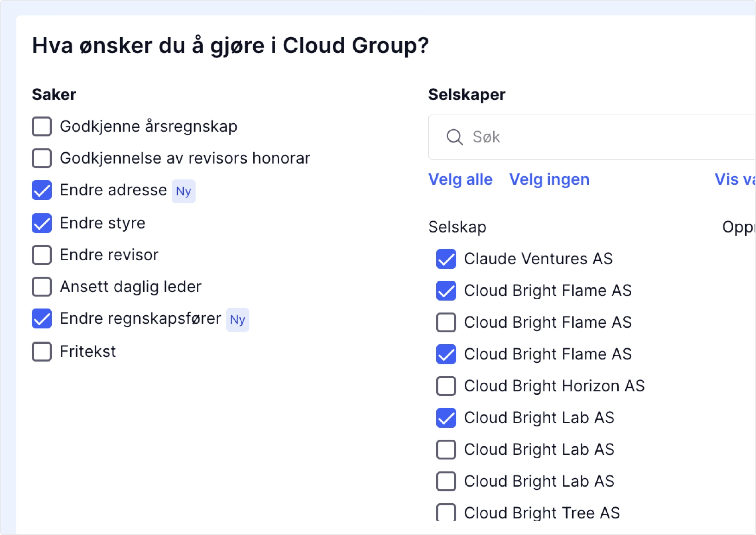
Task: Select Cloud Bright Horizon AS
Action: 446,386
